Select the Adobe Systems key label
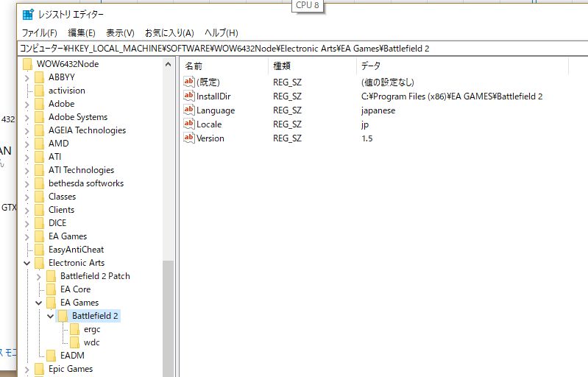The height and width of the screenshot is (377, 588). click(x=78, y=117)
